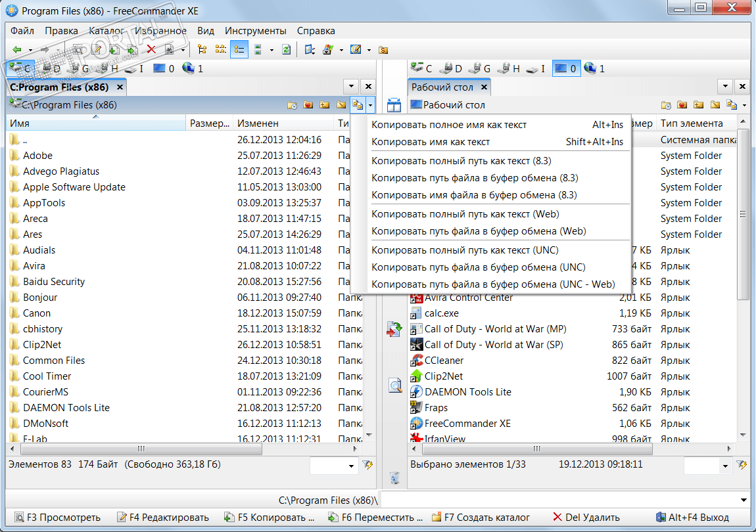Go to root folder in left panel
Viewport: 756px width, 532px height.
tap(341, 104)
